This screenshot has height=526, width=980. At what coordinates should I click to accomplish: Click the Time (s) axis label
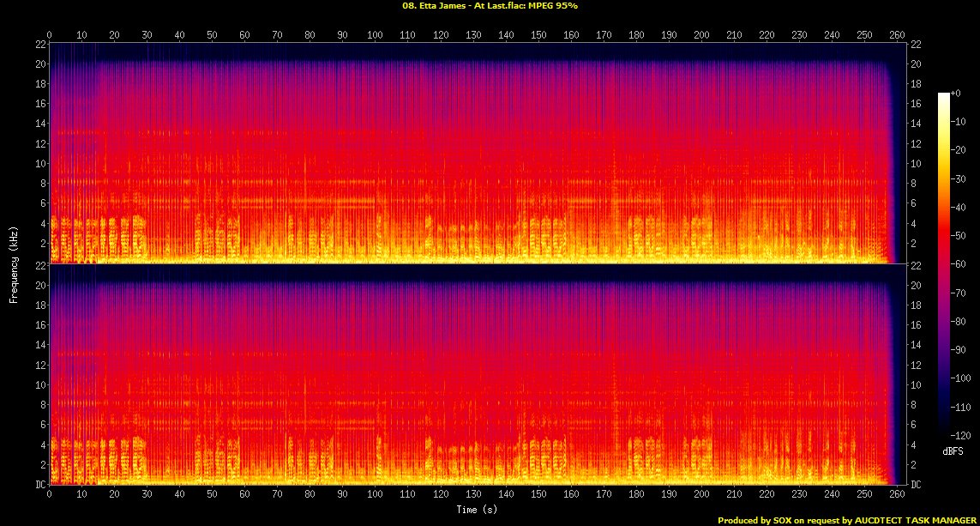[x=478, y=509]
